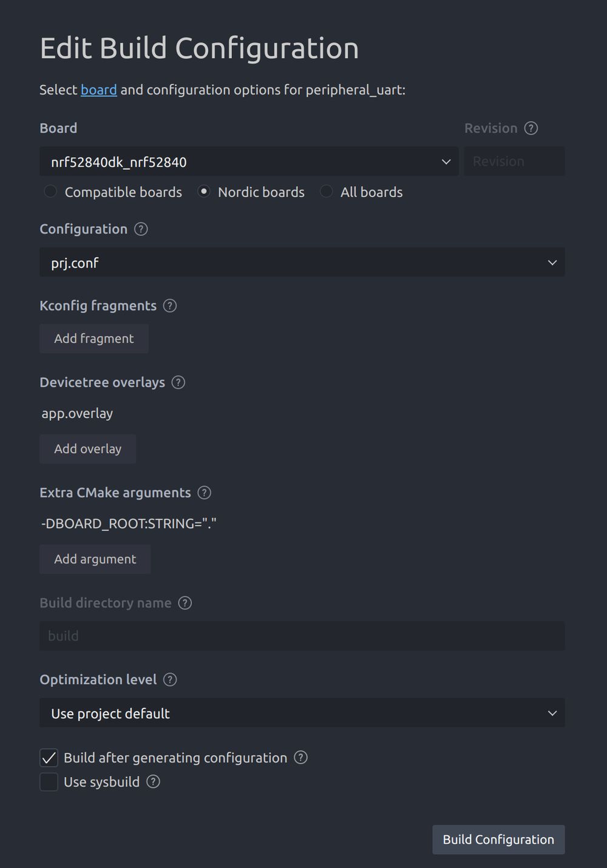The image size is (607, 868).
Task: Show help for Extra CMake arguments
Action: [205, 493]
